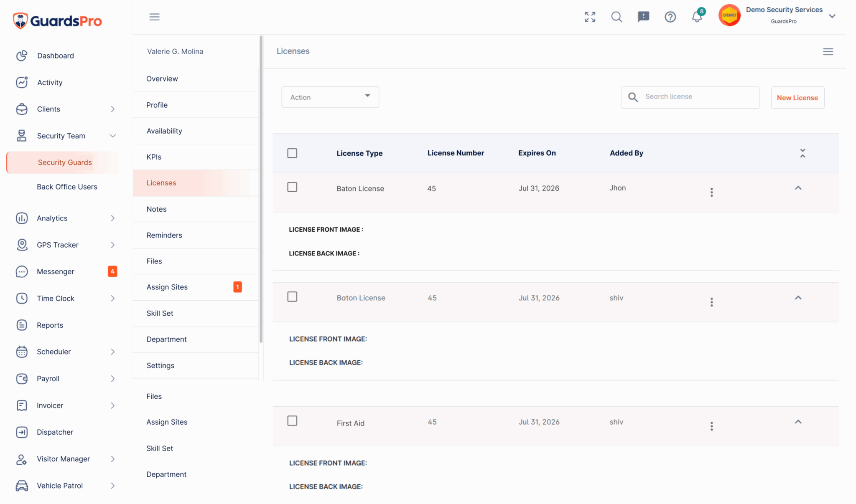
Task: Open the notifications bell icon
Action: [x=697, y=17]
